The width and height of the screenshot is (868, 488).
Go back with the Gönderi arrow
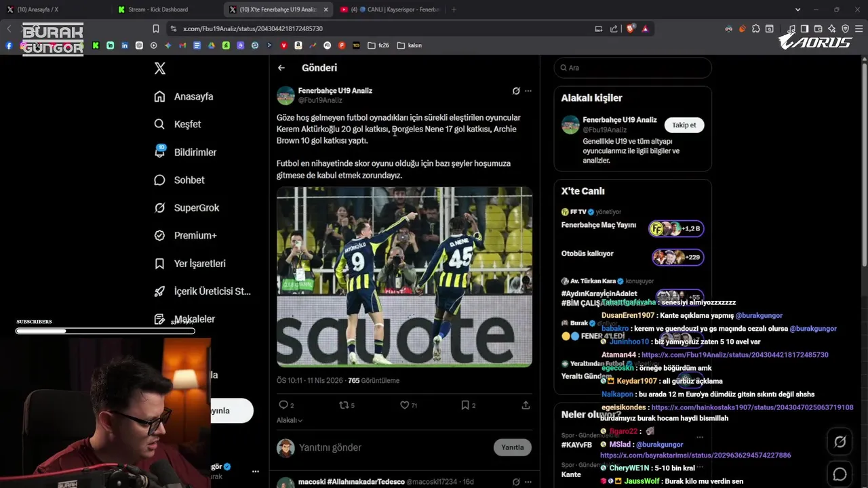pyautogui.click(x=281, y=68)
